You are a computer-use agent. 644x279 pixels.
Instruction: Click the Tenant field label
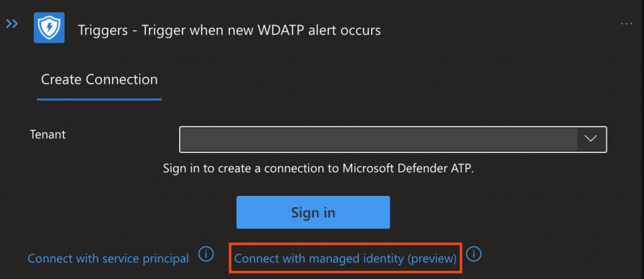tap(48, 134)
